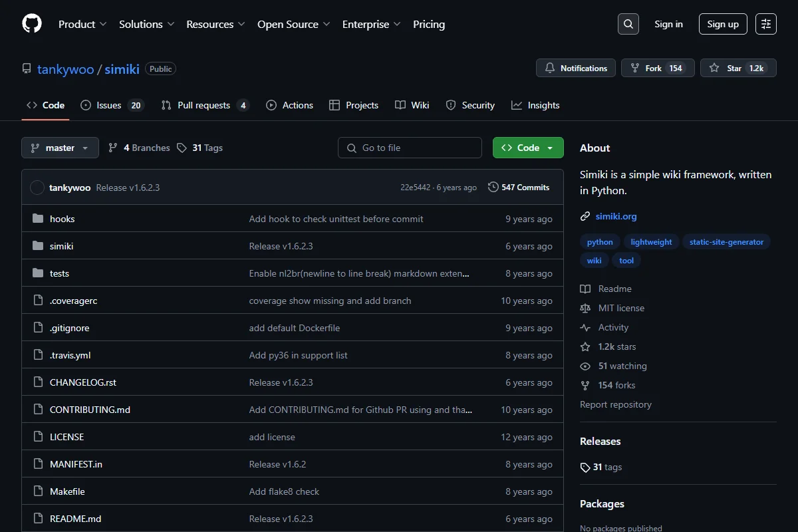Click the hooks folder icon
The image size is (798, 532).
[x=38, y=219]
